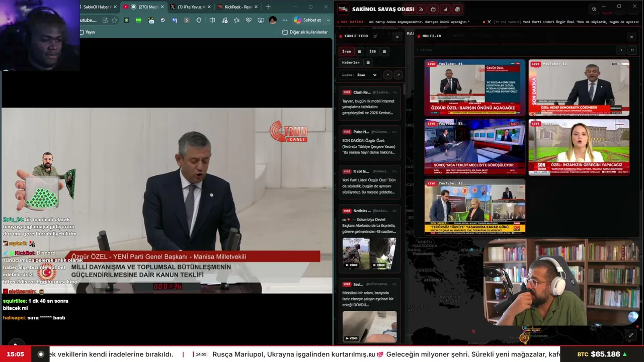Viewport: 644px width, 362px height.
Task: Open the favorites list icon in browser toolbar
Action: pos(236,20)
